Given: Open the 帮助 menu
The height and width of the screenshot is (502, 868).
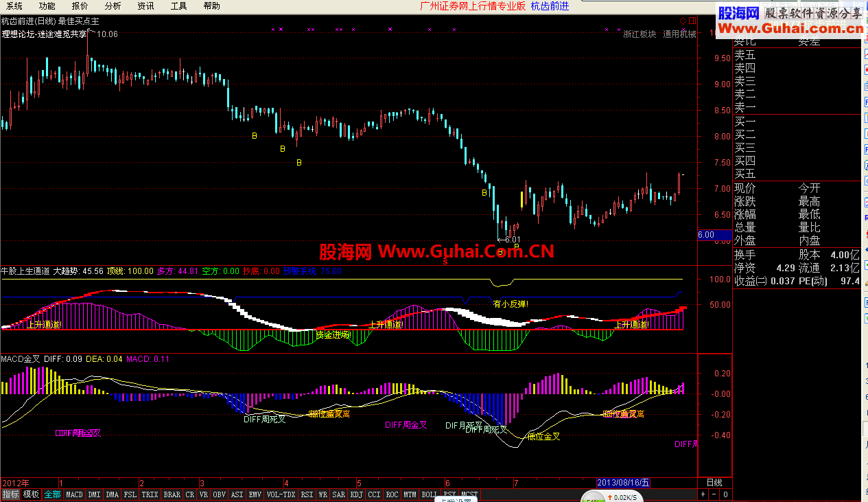Looking at the screenshot, I should (x=212, y=6).
